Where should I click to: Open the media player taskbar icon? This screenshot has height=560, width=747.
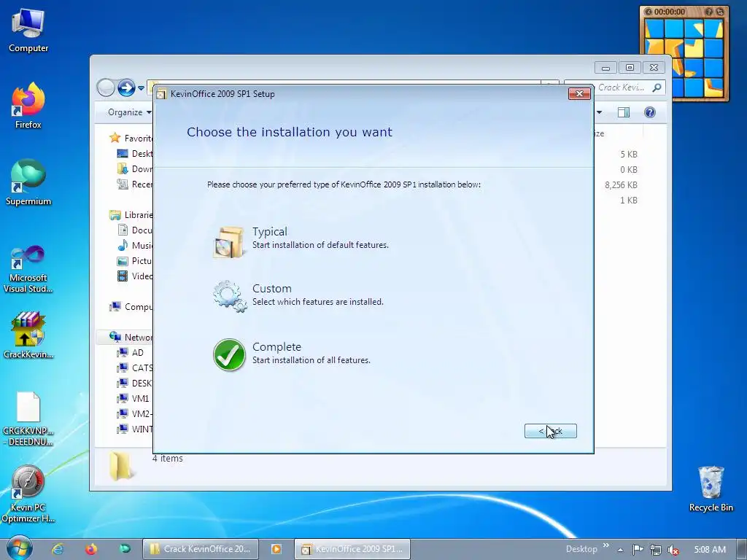pyautogui.click(x=276, y=549)
